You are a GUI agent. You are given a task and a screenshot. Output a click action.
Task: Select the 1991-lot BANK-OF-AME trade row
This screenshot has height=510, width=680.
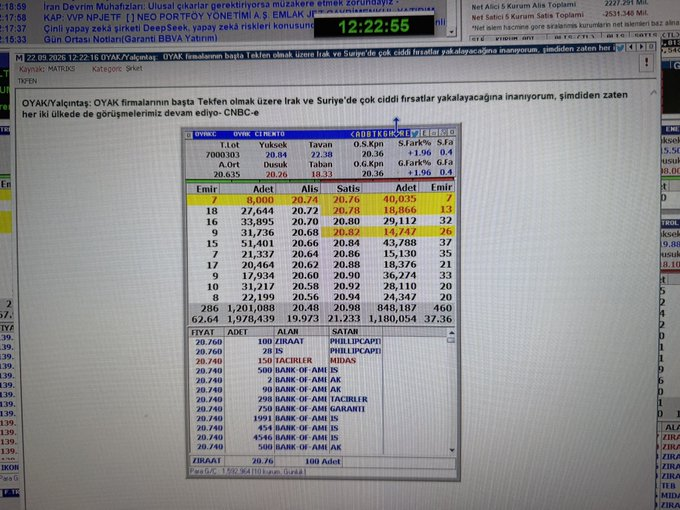[286, 418]
